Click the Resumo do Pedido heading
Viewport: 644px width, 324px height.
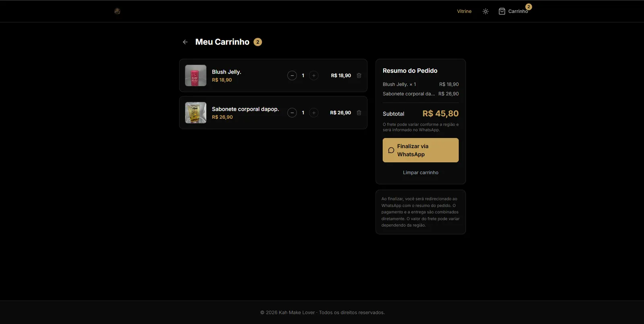[x=410, y=71]
